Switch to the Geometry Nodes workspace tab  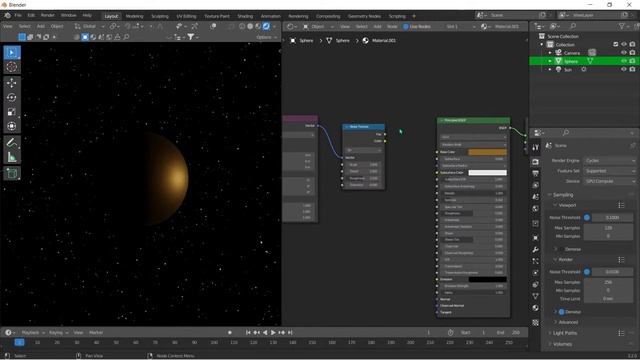click(x=364, y=16)
